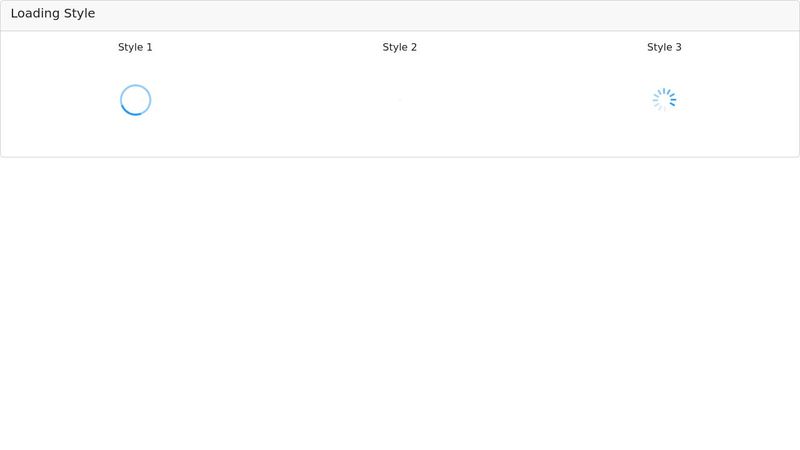Click the hub of the spoke spinner
The image size is (800, 450).
(664, 100)
